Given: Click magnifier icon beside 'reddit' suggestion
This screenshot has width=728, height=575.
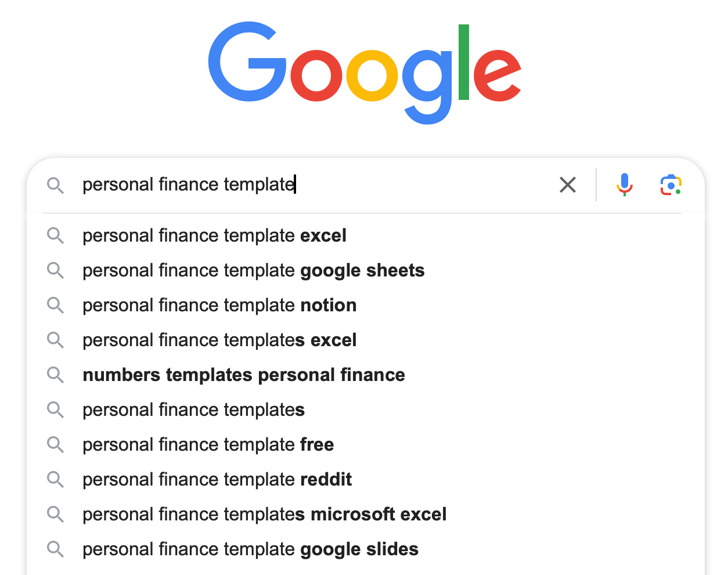Looking at the screenshot, I should (x=56, y=480).
